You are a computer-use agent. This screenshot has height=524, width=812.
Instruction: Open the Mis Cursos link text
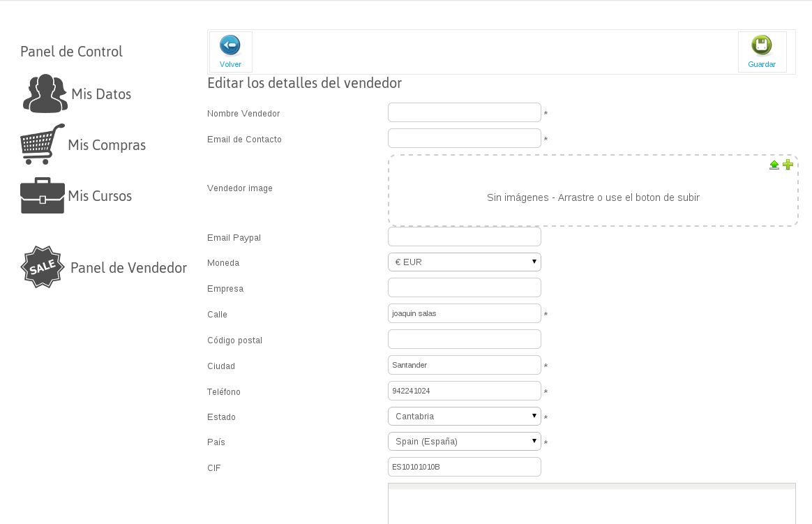coord(100,196)
